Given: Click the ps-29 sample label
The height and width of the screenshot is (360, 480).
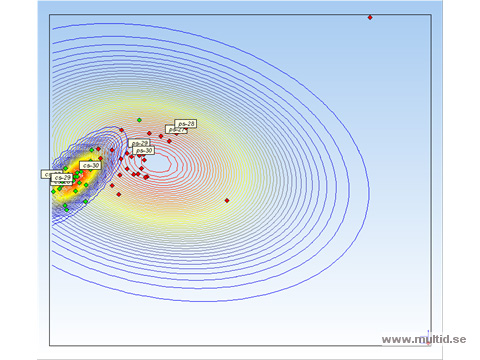Looking at the screenshot, I should 139,143.
